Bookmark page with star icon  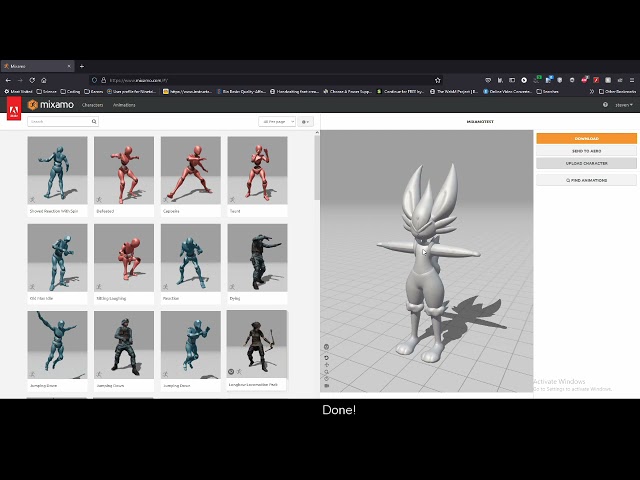tap(438, 80)
